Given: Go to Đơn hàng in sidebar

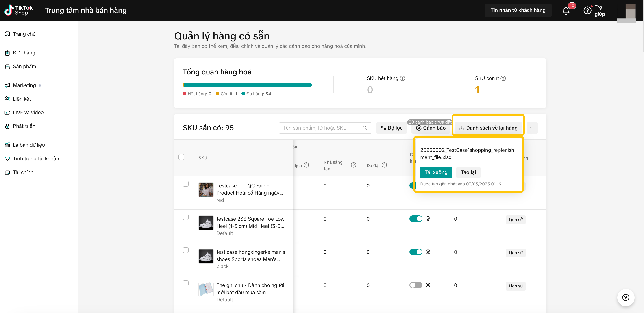Looking at the screenshot, I should pos(24,53).
